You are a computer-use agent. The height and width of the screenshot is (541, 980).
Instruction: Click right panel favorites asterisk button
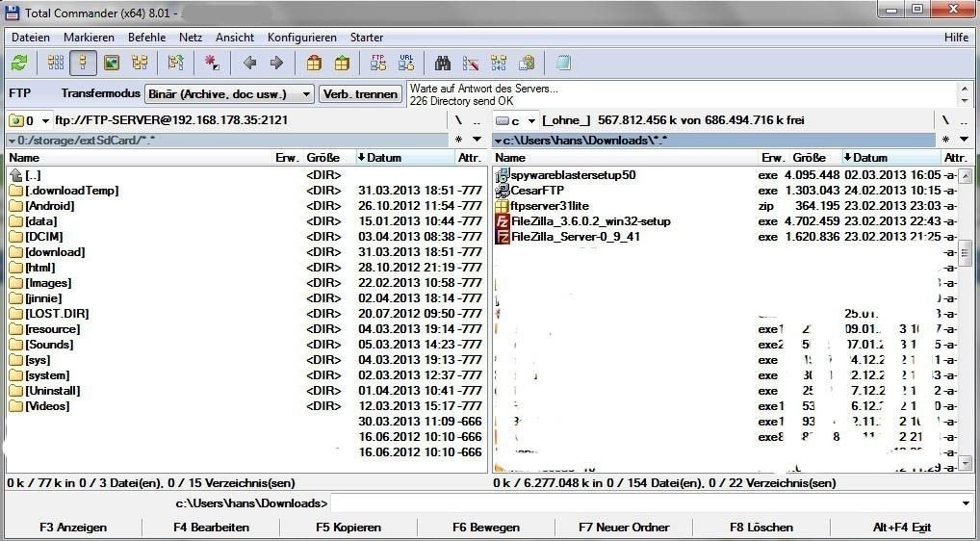(945, 140)
